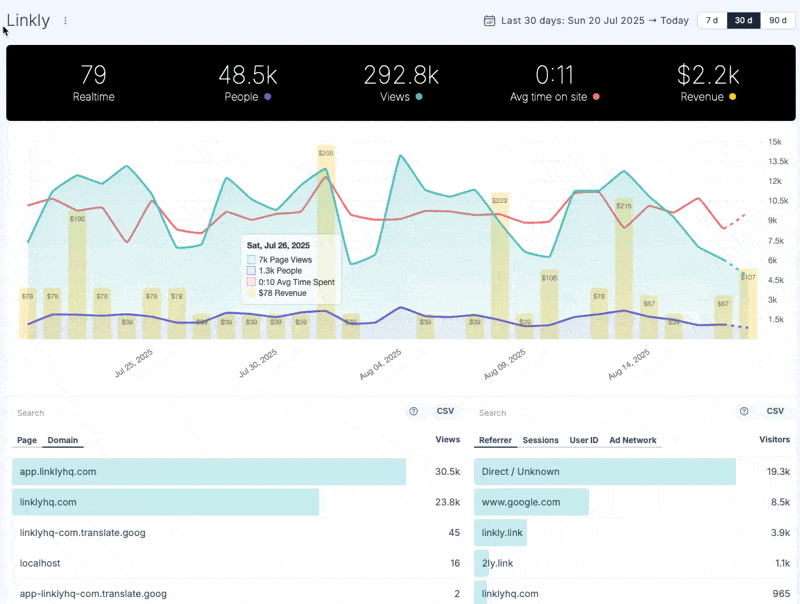
Task: Click the help icon above Visitors column
Action: (x=743, y=411)
